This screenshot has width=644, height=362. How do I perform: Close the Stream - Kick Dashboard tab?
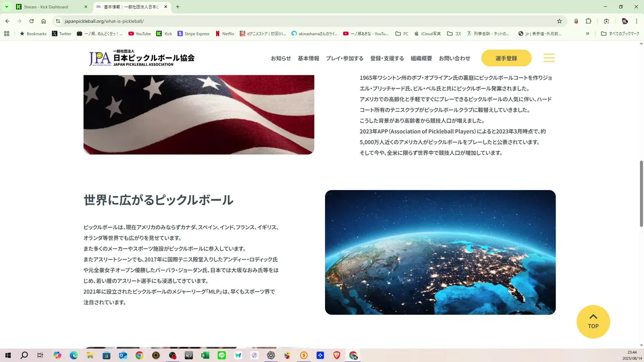tap(86, 7)
